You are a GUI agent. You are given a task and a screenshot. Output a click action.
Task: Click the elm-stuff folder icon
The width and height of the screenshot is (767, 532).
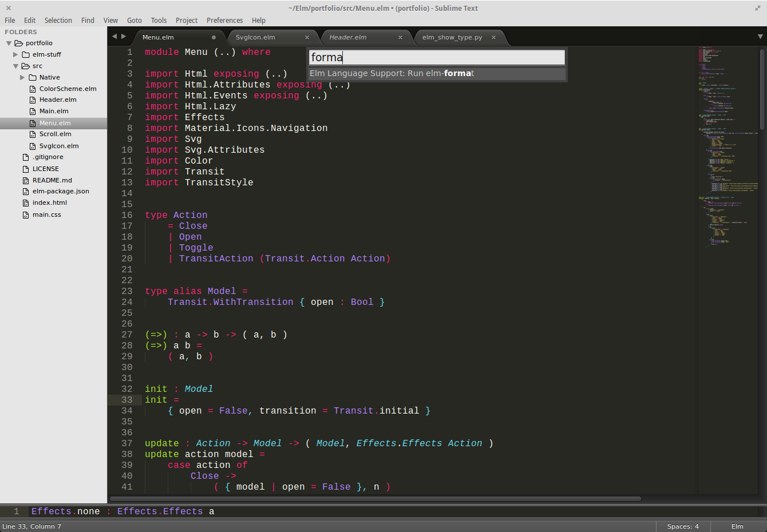pos(26,54)
